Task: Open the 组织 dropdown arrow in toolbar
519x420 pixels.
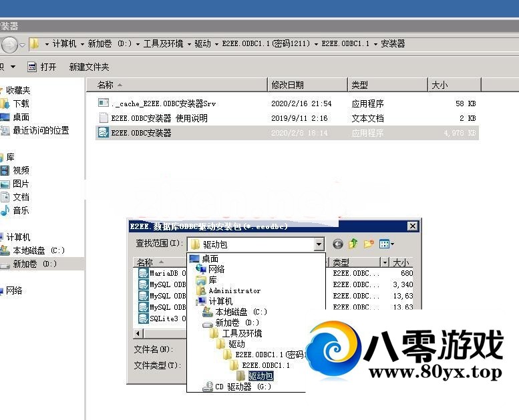Action: pos(13,67)
